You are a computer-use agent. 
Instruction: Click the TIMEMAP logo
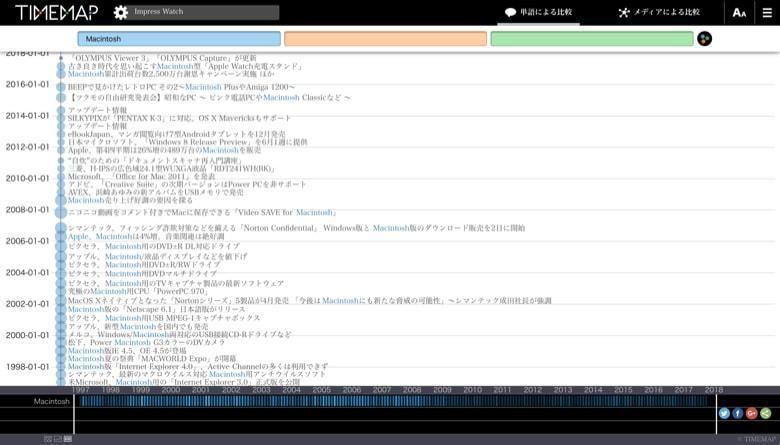click(x=56, y=12)
